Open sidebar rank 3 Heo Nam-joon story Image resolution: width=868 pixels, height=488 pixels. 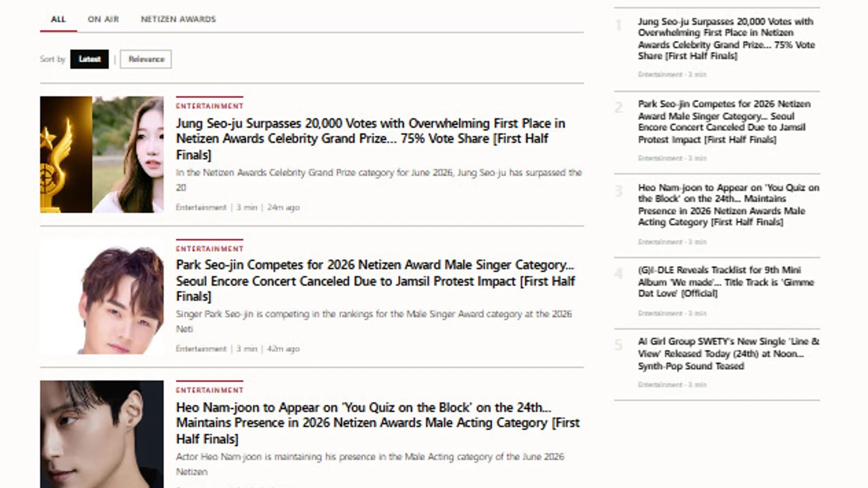click(729, 204)
